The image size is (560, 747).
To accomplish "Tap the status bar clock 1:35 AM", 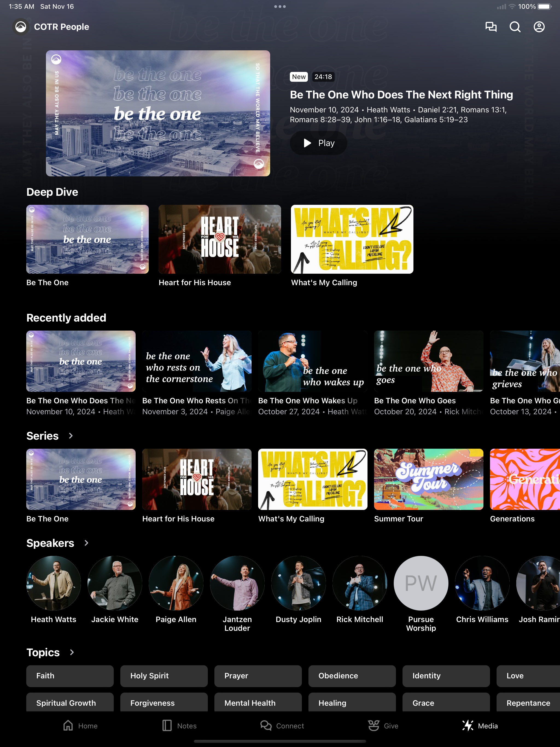I will pos(21,6).
